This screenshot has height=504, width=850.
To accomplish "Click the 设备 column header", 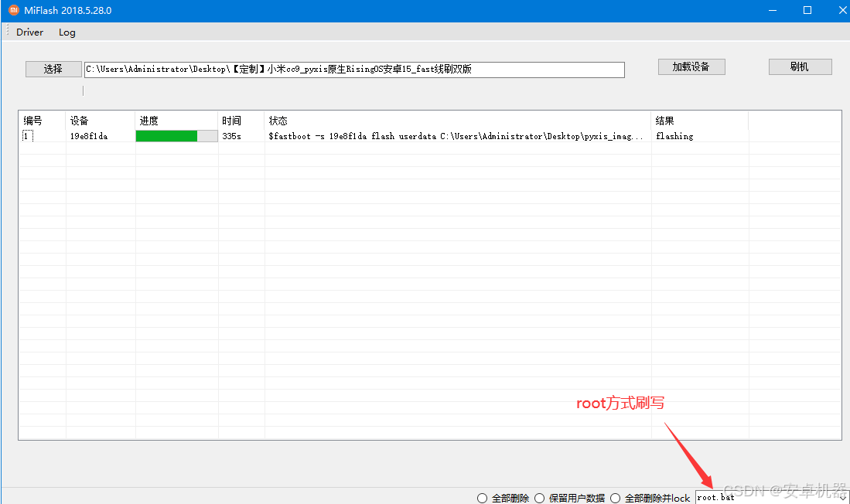I will pyautogui.click(x=100, y=121).
